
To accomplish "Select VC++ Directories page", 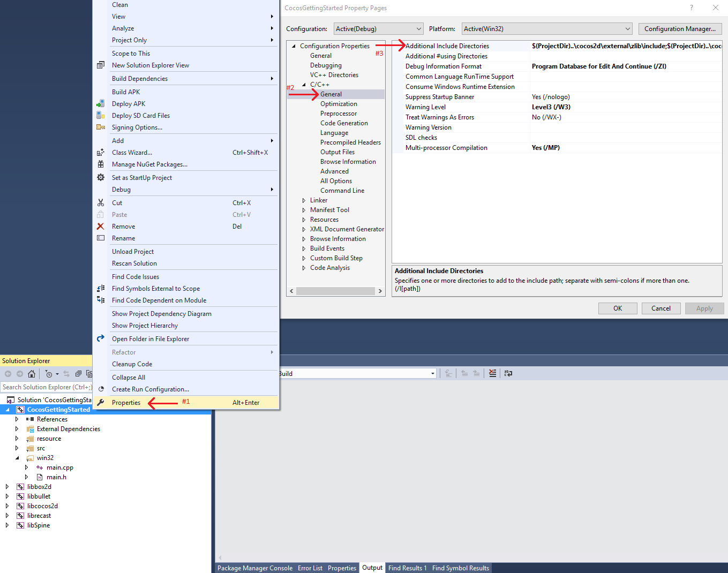I will click(x=334, y=75).
